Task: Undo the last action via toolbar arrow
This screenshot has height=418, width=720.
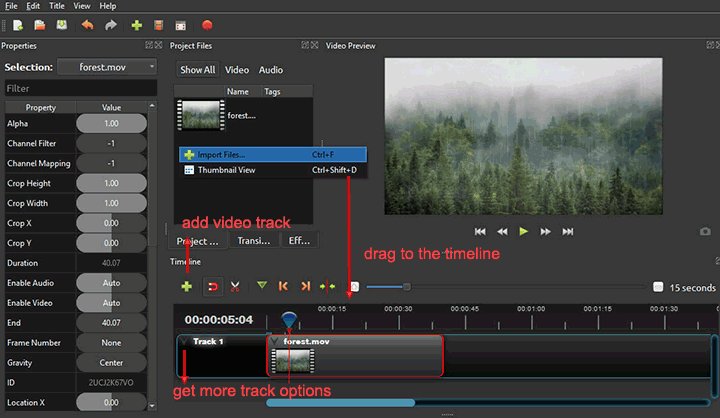Action: [x=87, y=24]
